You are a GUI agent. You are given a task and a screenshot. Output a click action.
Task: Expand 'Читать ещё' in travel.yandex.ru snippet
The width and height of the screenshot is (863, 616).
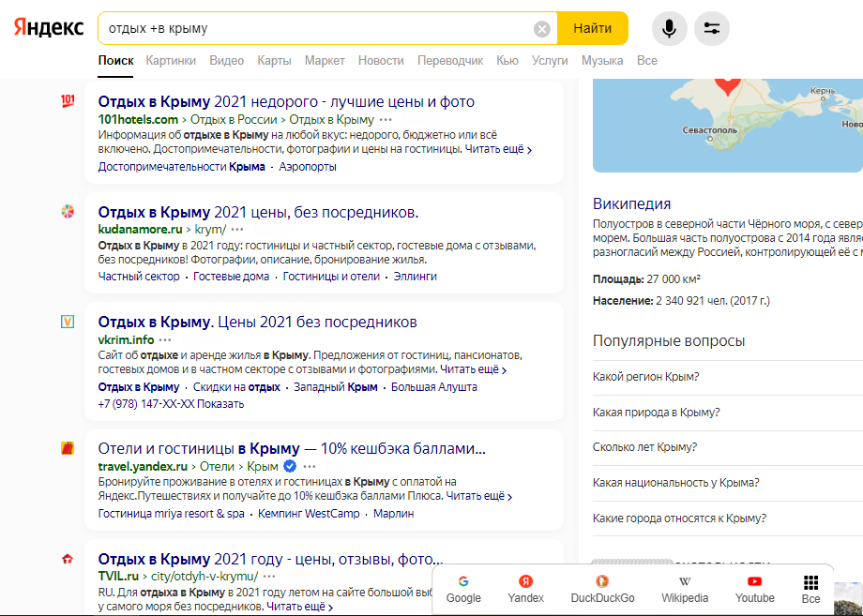click(x=478, y=496)
